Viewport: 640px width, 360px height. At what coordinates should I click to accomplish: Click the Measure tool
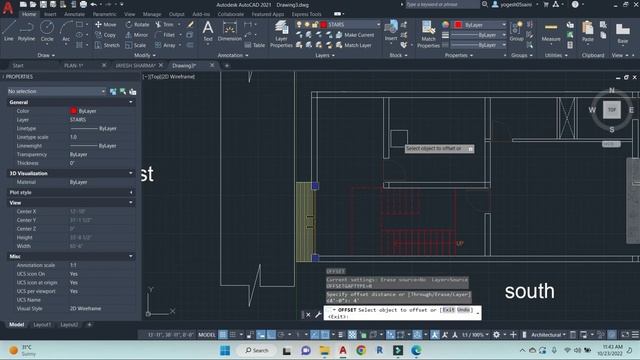(x=551, y=32)
